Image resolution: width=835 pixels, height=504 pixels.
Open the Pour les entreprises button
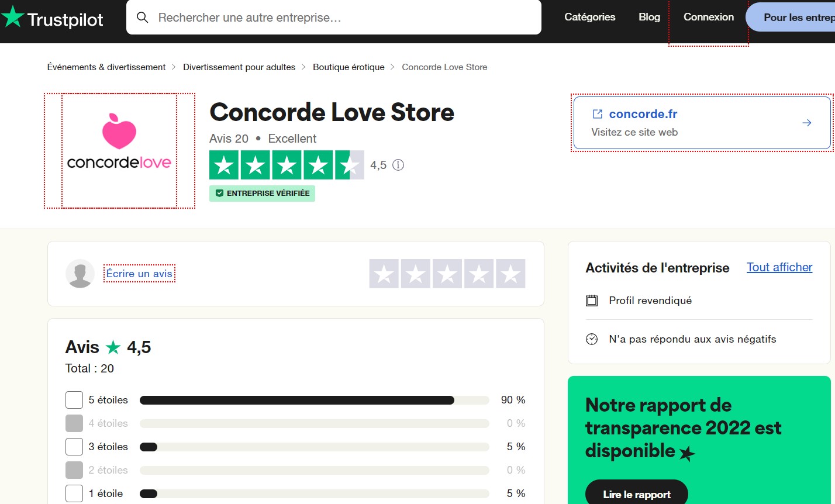[791, 18]
